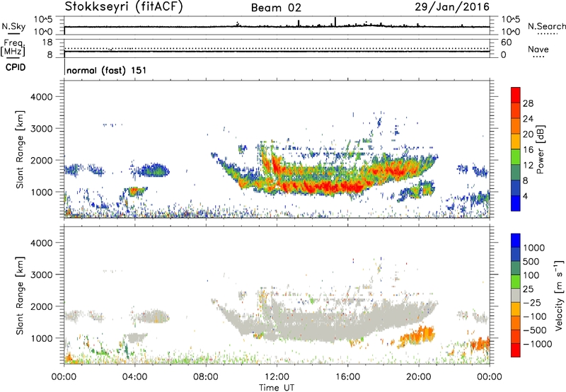Click the '20:00' time axis label
566x392 pixels.
418,377
